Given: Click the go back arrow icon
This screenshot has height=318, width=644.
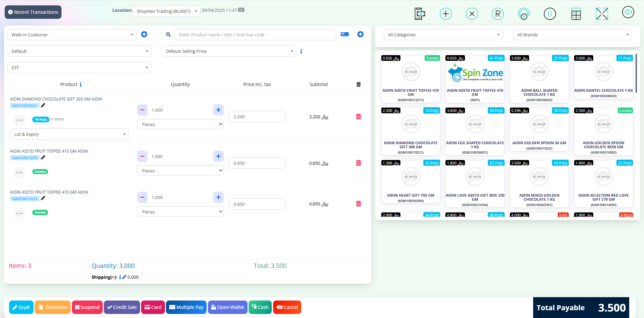Looking at the screenshot, I should click(x=628, y=12).
